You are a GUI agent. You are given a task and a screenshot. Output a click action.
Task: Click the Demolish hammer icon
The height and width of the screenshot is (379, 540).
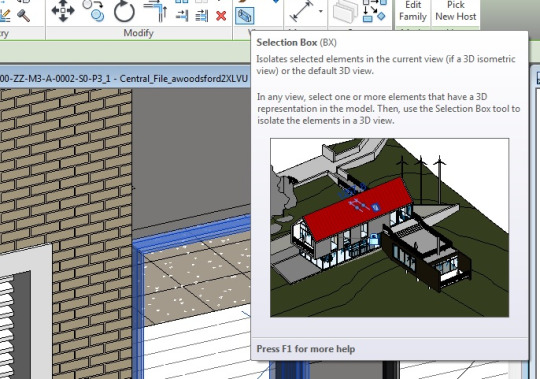coord(23,15)
